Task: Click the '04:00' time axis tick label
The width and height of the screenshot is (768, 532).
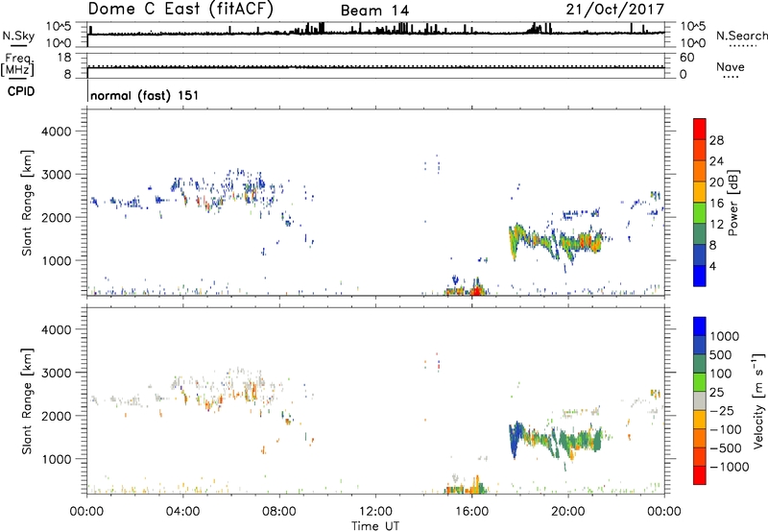Action: pyautogui.click(x=183, y=512)
